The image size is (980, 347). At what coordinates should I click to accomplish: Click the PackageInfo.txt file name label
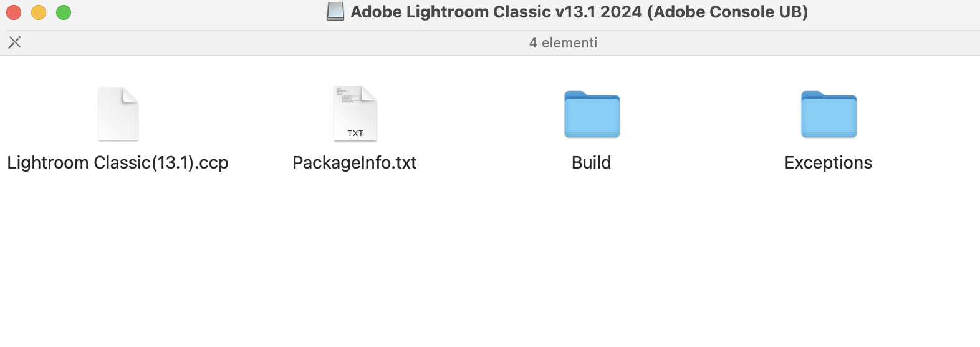click(x=355, y=163)
